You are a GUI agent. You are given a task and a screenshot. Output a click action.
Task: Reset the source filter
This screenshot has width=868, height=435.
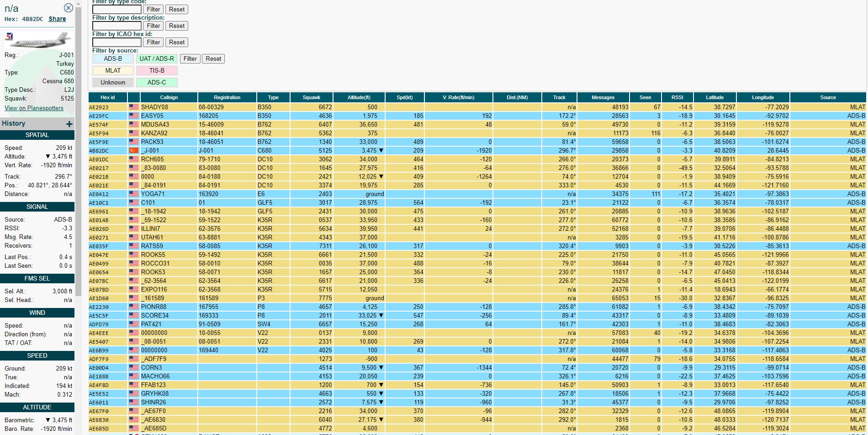(x=213, y=58)
